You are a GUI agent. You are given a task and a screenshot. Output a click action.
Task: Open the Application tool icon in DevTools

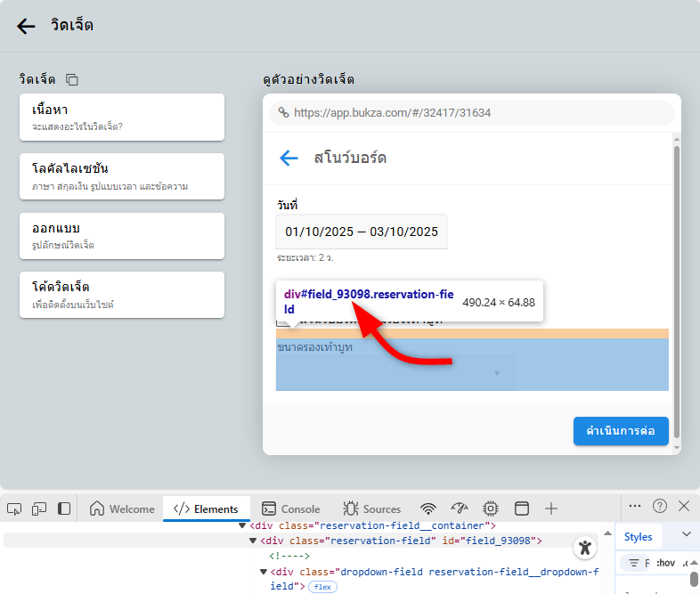point(522,509)
